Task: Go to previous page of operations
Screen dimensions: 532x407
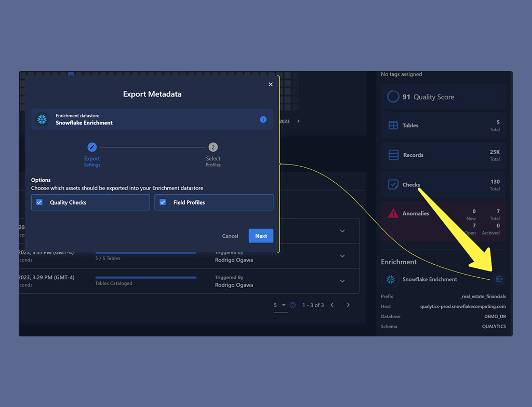Action: click(x=332, y=305)
